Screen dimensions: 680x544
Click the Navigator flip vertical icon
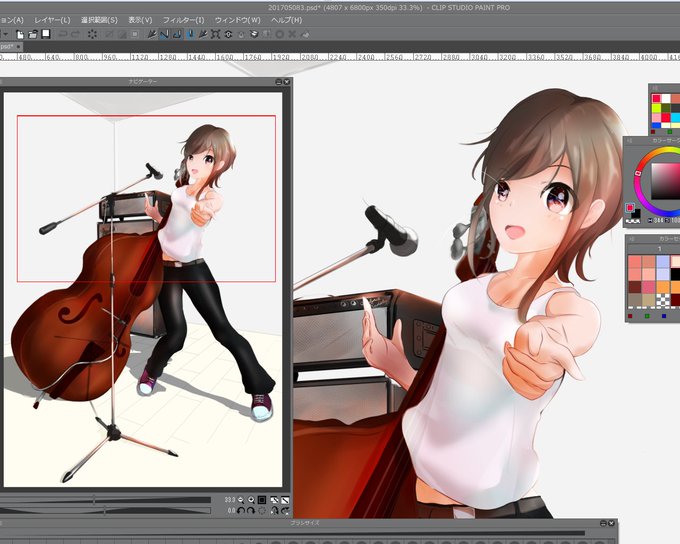[285, 511]
